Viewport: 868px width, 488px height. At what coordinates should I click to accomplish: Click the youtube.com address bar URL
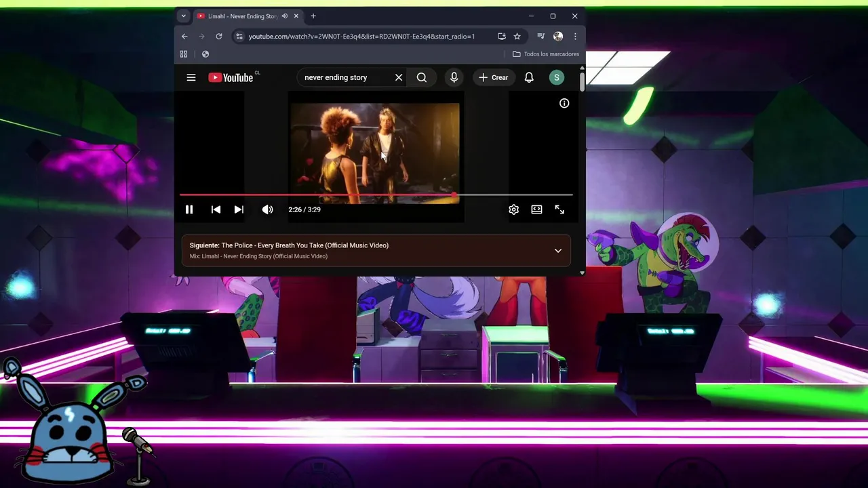tap(361, 37)
